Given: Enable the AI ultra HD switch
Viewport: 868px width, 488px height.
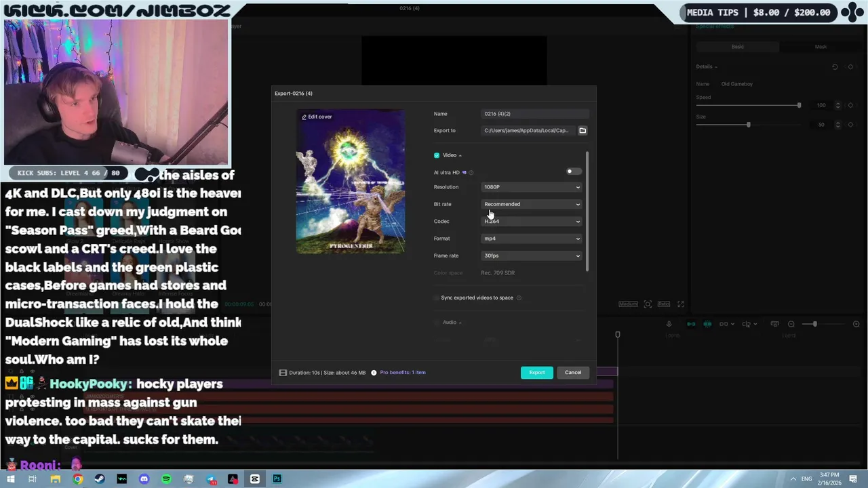Looking at the screenshot, I should (573, 171).
